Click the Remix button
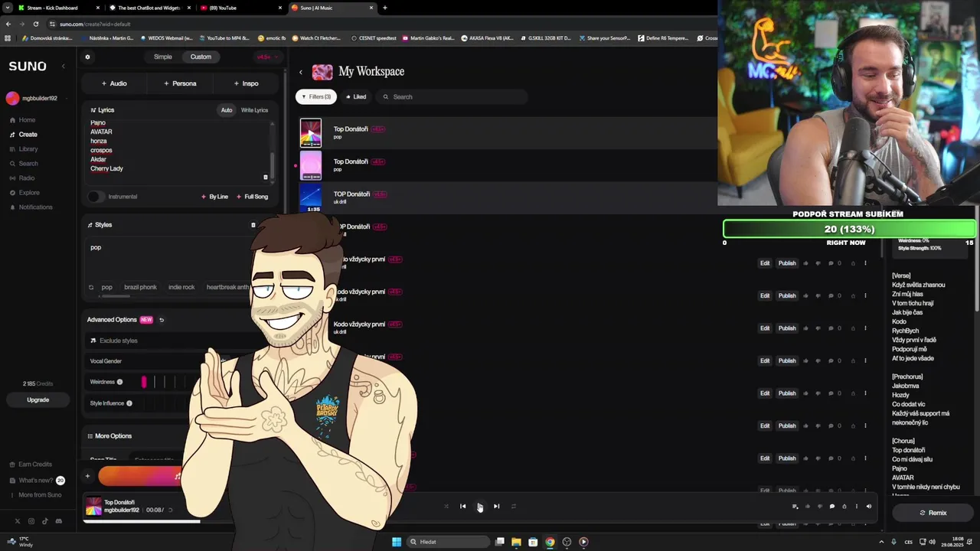Image resolution: width=980 pixels, height=551 pixels. click(x=933, y=513)
